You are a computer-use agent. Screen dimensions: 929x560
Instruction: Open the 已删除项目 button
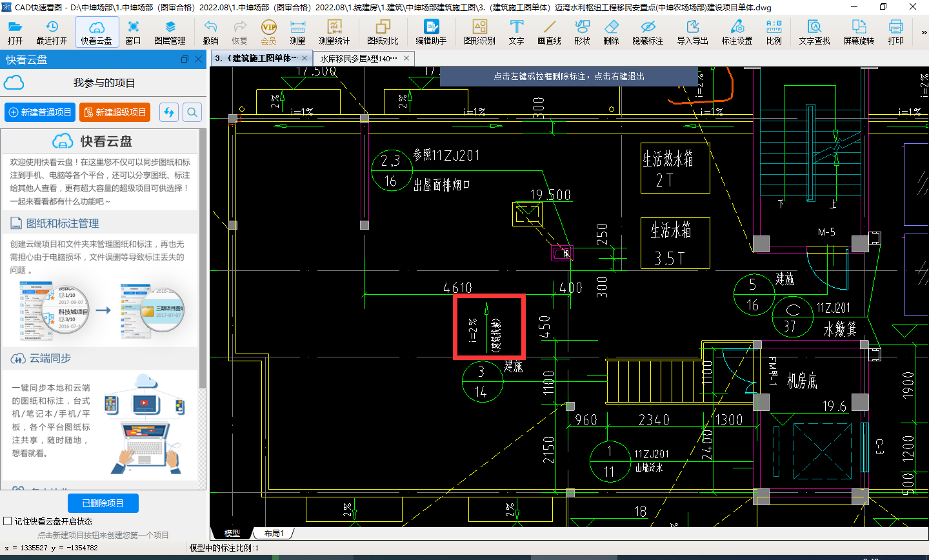[103, 503]
